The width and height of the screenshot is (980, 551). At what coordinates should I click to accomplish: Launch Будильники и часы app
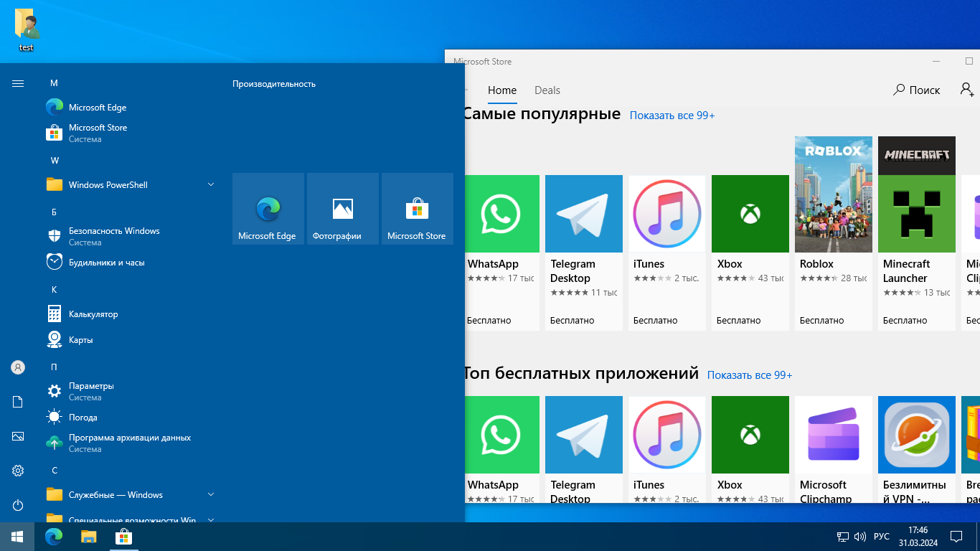click(106, 263)
